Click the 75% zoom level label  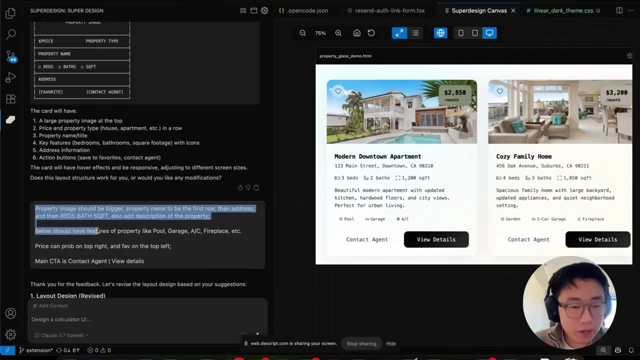320,33
